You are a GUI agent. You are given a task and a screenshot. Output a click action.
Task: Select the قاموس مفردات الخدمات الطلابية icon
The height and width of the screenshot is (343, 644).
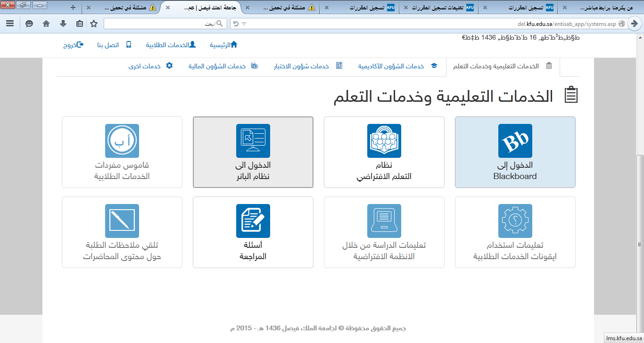[x=122, y=141]
